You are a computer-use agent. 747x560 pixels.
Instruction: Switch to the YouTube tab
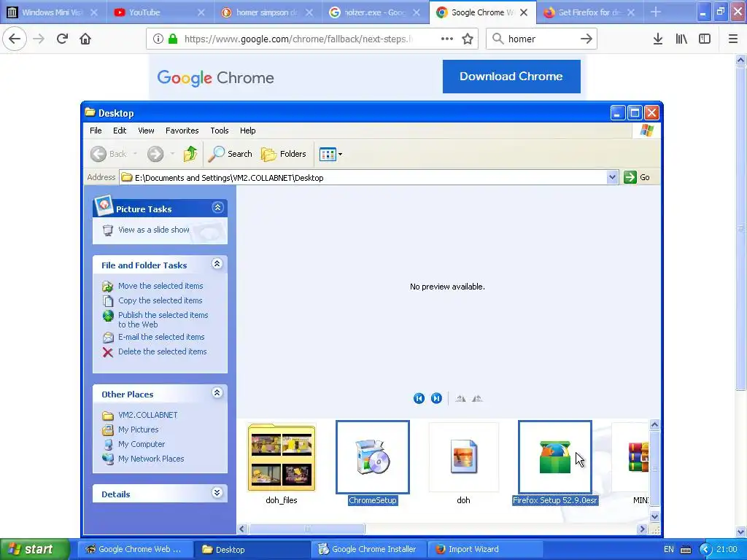click(160, 12)
